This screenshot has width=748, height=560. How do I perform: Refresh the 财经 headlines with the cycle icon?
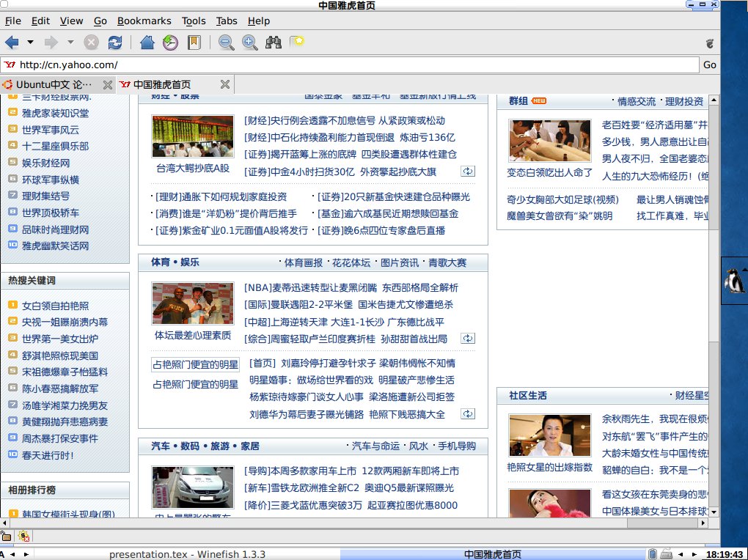coord(468,172)
